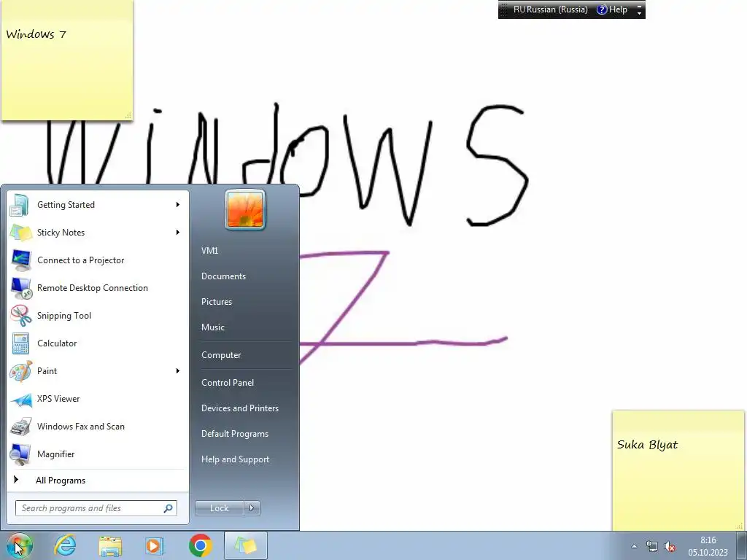Open Connect to a Projector
Screen dimensions: 747x560
98,260
